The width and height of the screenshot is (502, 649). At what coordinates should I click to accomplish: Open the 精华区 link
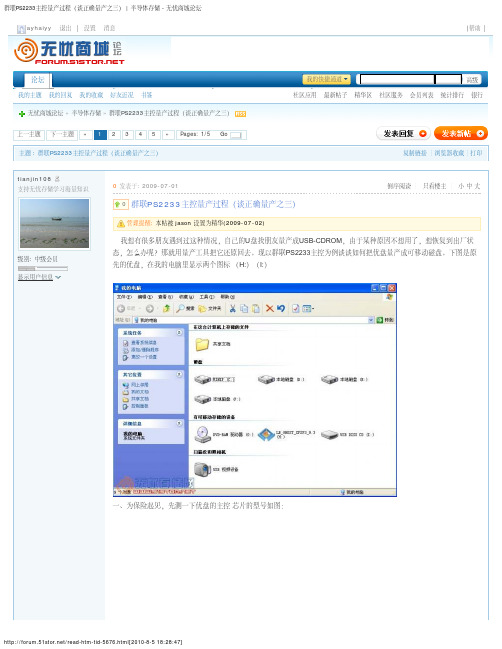coord(363,95)
